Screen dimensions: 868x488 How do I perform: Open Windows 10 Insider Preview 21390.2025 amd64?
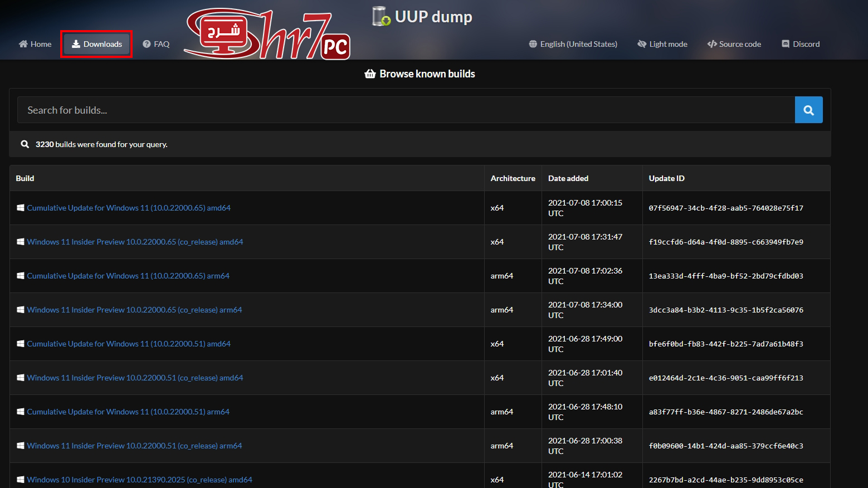click(x=139, y=480)
